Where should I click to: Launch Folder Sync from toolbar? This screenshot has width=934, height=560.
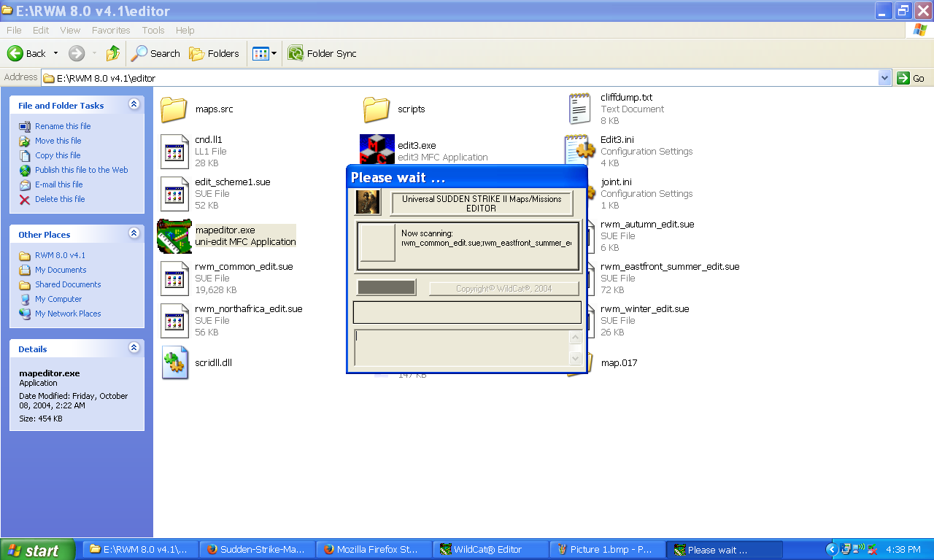click(322, 53)
